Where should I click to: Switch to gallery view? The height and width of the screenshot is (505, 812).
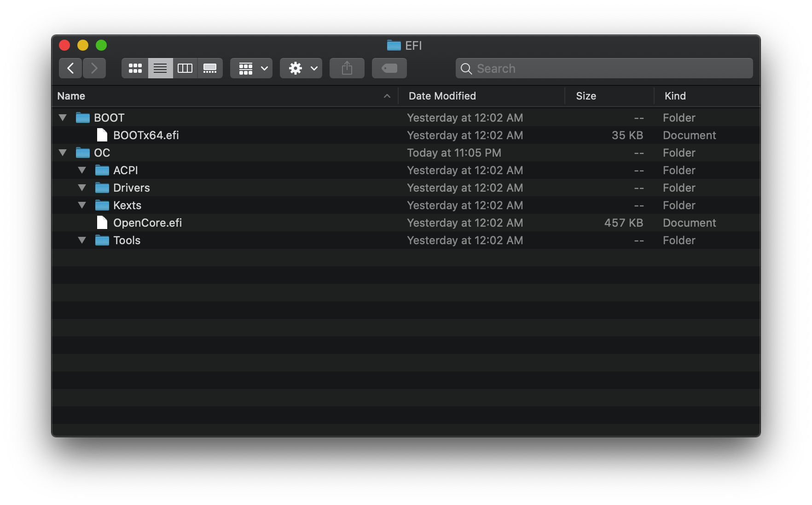210,68
